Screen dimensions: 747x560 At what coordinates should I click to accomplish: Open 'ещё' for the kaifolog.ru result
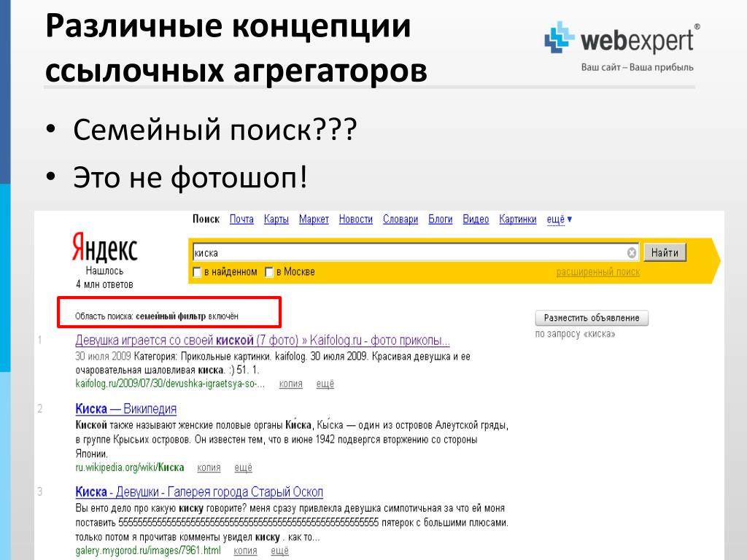pyautogui.click(x=325, y=384)
